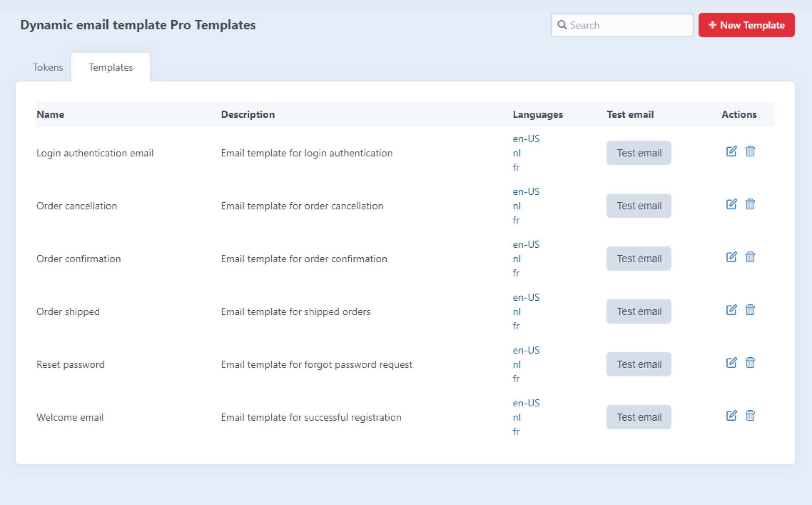
Task: Send test email for Order cancellation
Action: [639, 206]
